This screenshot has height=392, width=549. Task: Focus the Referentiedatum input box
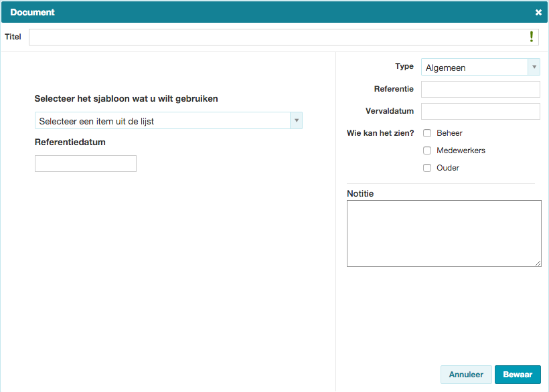click(86, 164)
